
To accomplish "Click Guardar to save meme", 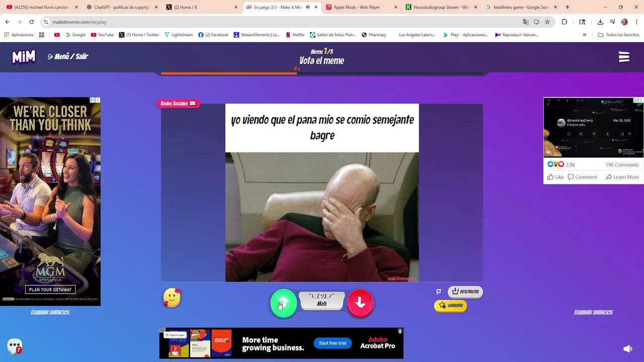I will coord(450,306).
